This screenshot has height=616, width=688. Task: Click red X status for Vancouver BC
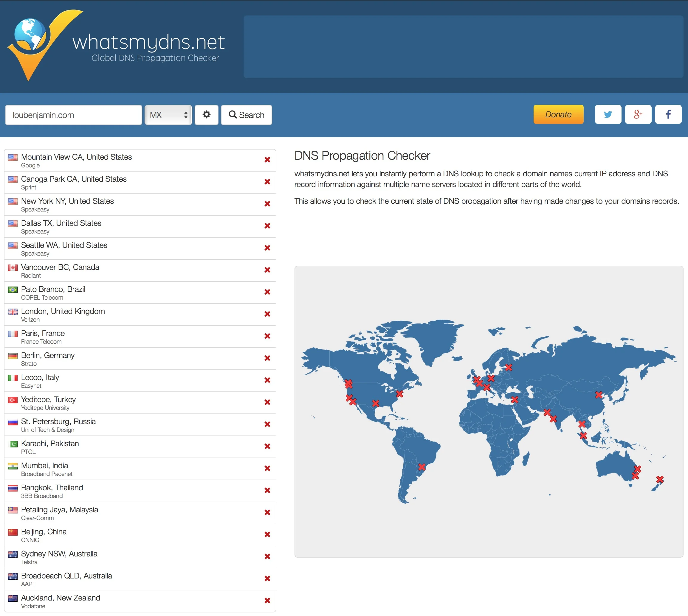267,270
